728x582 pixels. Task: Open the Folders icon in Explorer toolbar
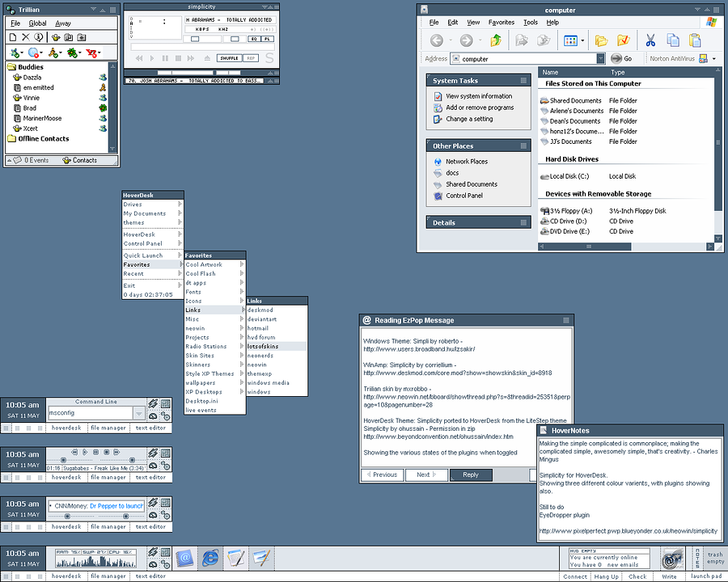(601, 40)
